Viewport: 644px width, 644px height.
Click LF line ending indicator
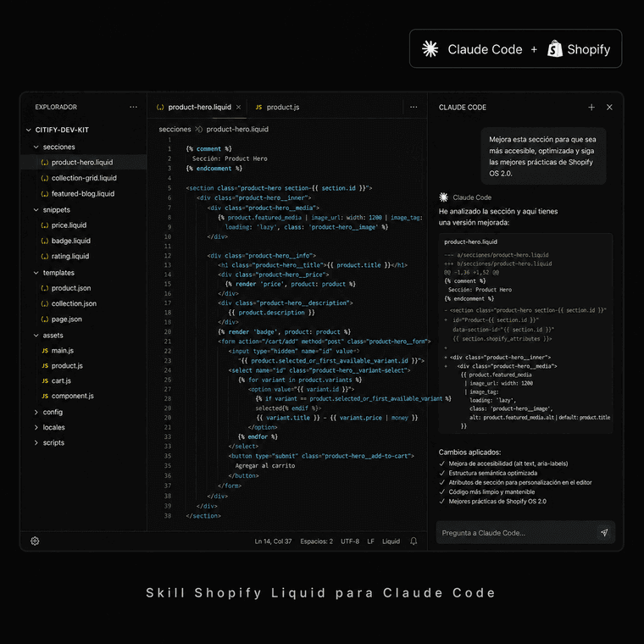(x=370, y=541)
